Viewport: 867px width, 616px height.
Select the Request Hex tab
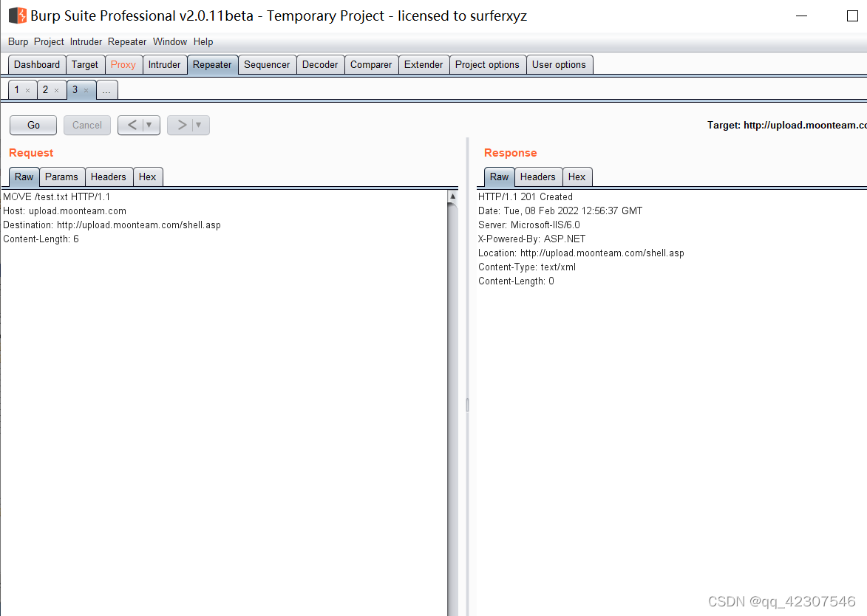click(147, 177)
